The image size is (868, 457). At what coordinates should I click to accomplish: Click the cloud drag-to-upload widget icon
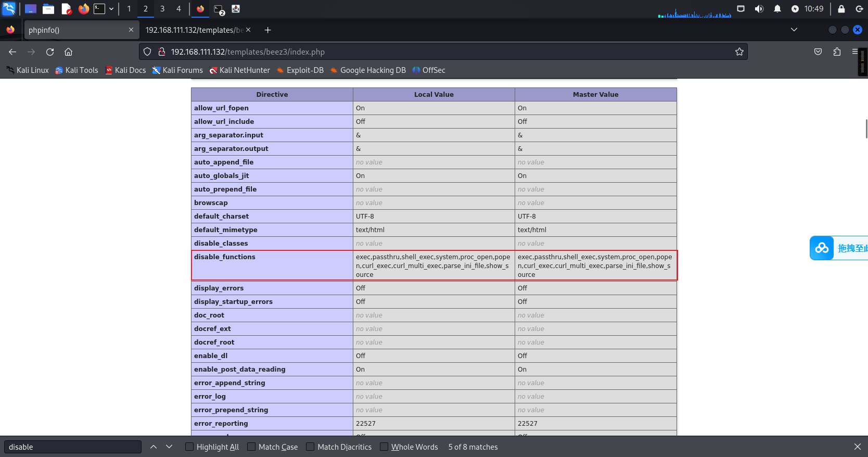pos(822,248)
